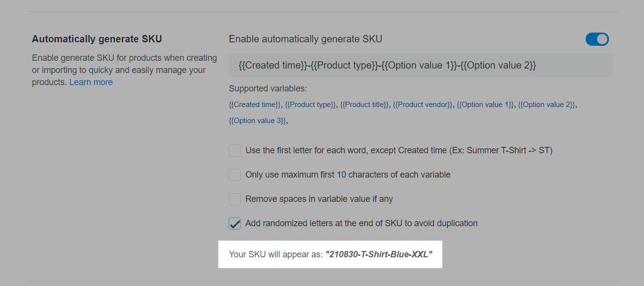
Task: Enable the use first letter checkbox
Action: tap(235, 150)
